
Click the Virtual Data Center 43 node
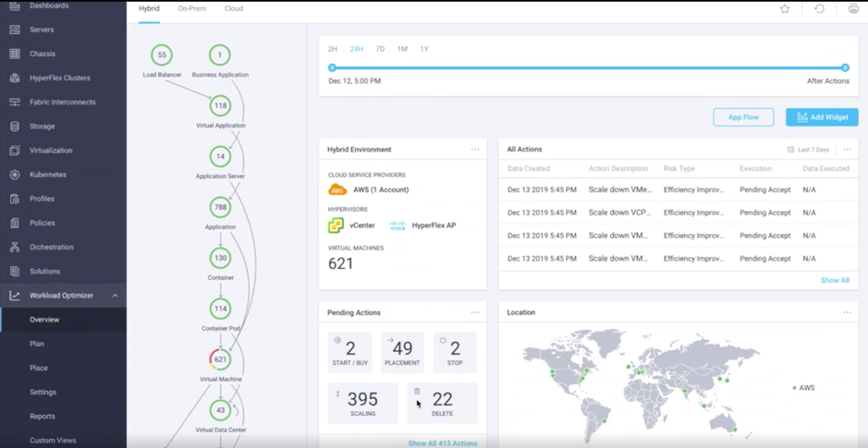(x=220, y=410)
